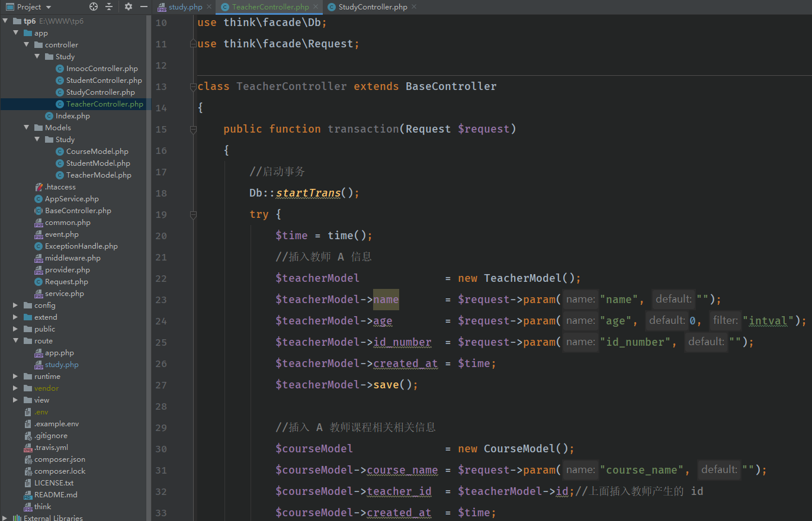This screenshot has height=521, width=812.
Task: Open StudyController.php in project tree
Action: [101, 92]
